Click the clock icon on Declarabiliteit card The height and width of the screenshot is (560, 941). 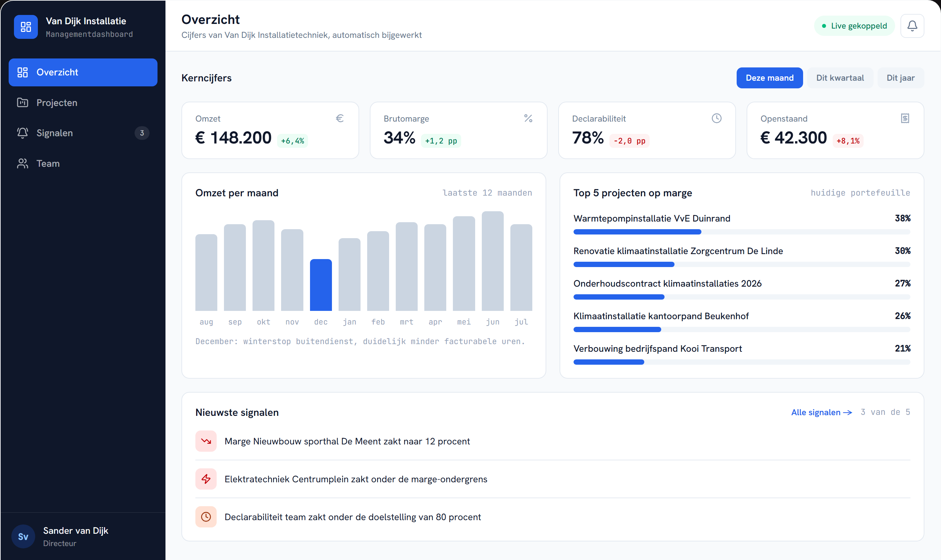[716, 119]
